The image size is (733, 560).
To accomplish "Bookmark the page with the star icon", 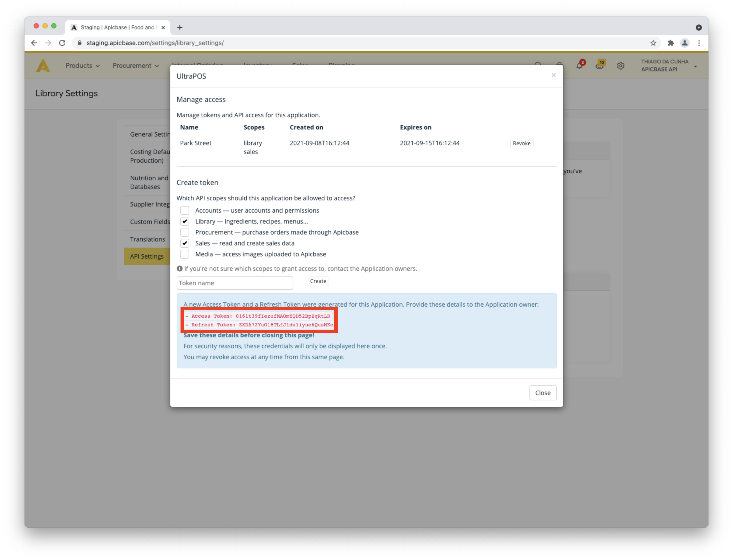I will point(653,43).
